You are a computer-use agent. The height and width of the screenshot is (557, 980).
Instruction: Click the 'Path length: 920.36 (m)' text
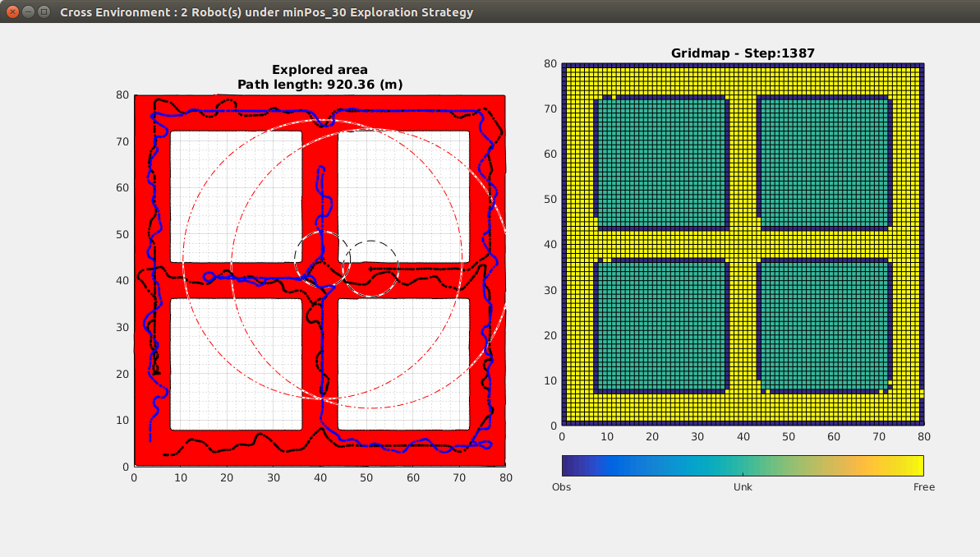coord(320,84)
